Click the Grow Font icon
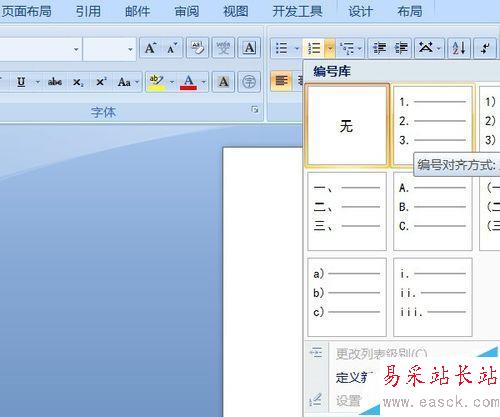This screenshot has width=500, height=417. [x=151, y=48]
